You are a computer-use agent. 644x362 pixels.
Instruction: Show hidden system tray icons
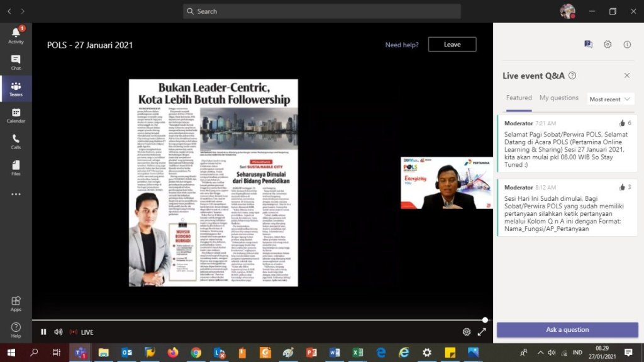[540, 353]
